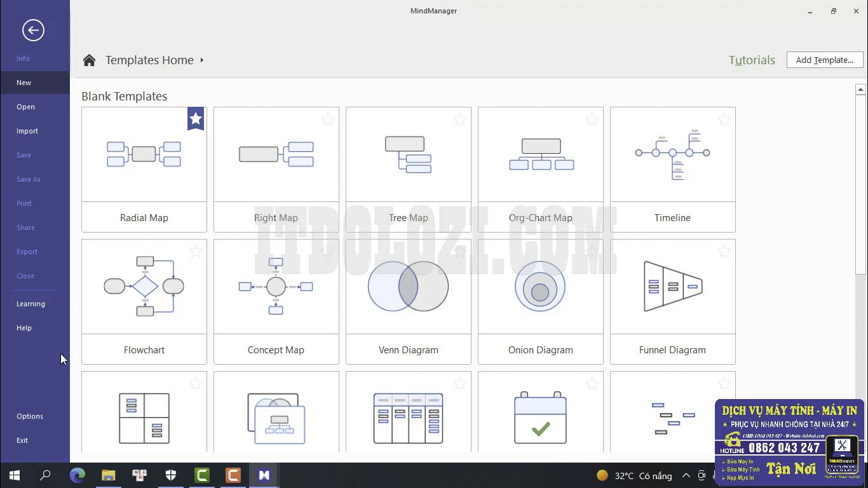Switch to the Import section in the sidebar
The height and width of the screenshot is (488, 868).
(27, 131)
